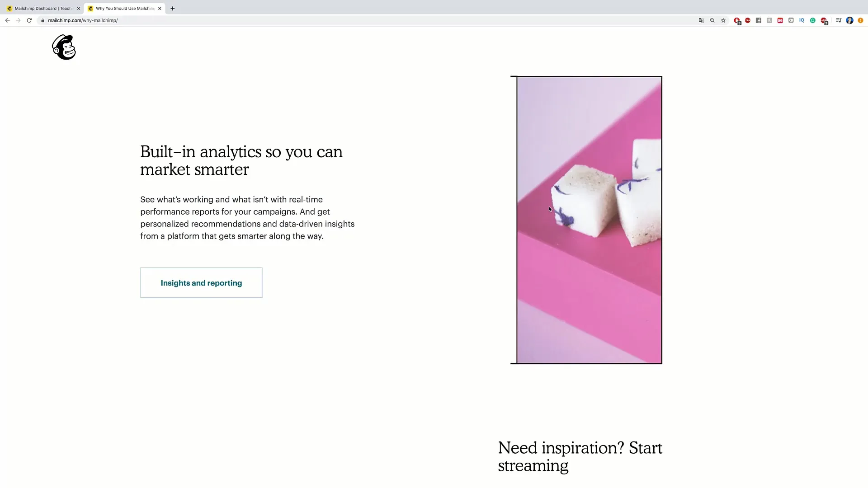
Task: Click the pink marshmallow product thumbnail image
Action: point(586,220)
